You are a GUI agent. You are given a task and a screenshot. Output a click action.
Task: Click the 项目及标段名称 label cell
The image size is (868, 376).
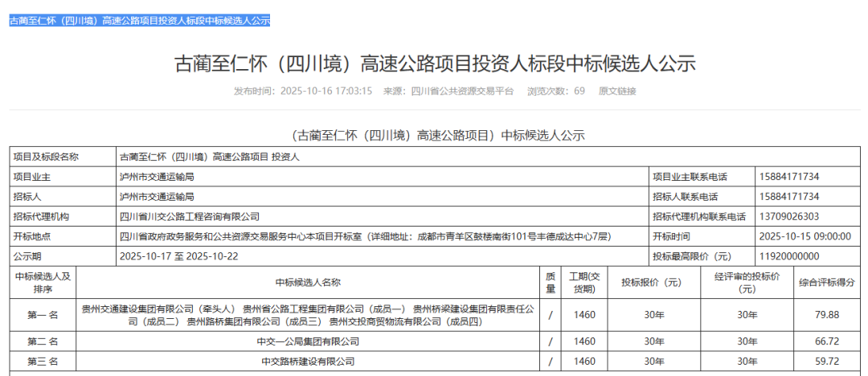pyautogui.click(x=63, y=157)
